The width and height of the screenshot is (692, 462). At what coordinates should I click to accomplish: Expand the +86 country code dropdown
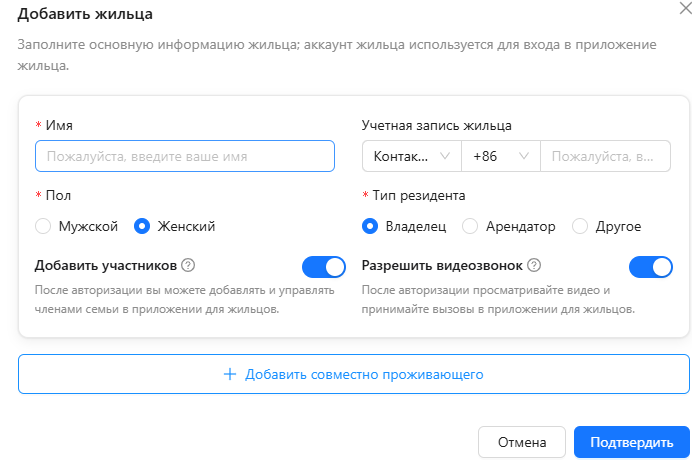tap(501, 156)
